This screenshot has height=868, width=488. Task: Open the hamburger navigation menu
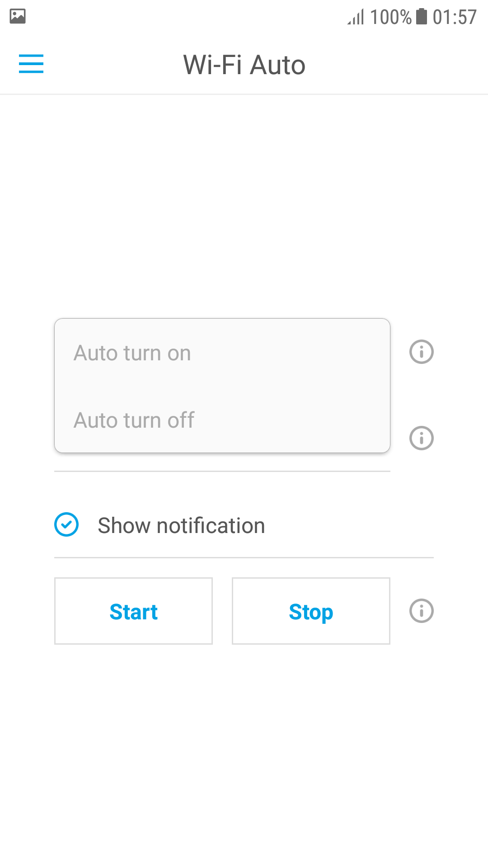click(x=31, y=64)
